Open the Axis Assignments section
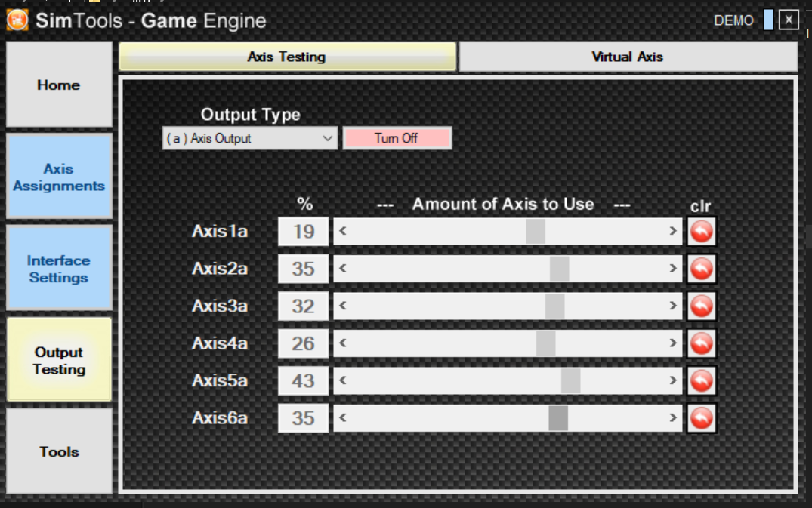Screen dimensions: 812x508 pos(59,177)
